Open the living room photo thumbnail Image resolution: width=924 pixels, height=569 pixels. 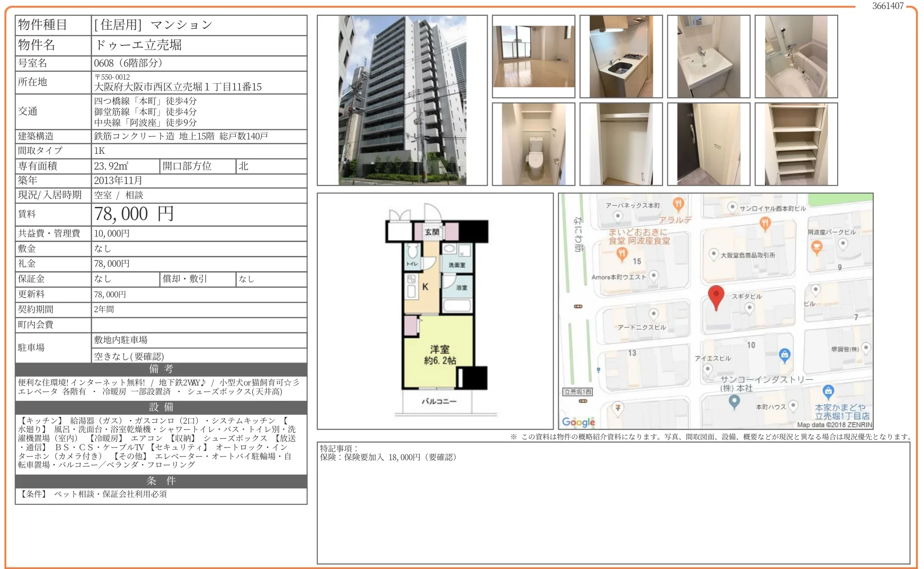533,57
